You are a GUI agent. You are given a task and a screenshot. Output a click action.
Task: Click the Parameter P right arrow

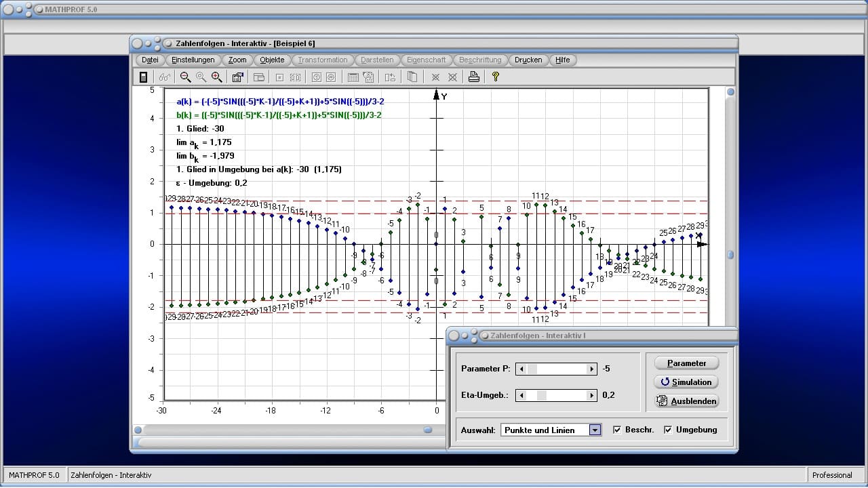pyautogui.click(x=591, y=369)
